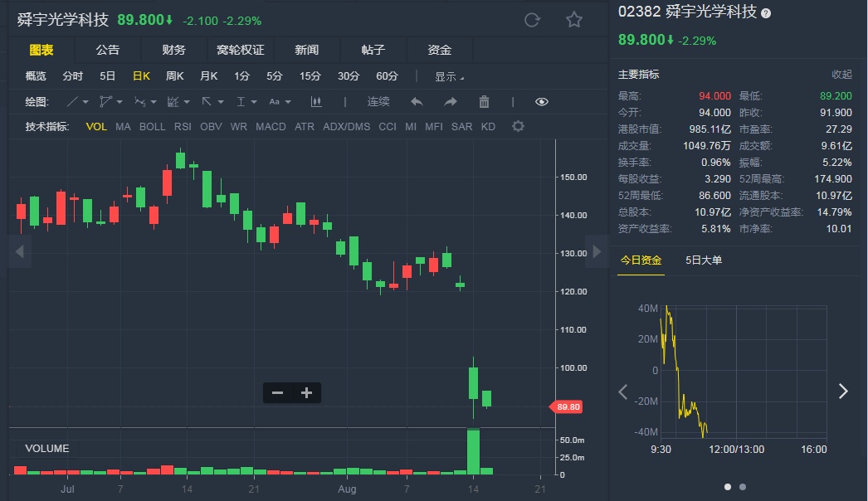This screenshot has height=501, width=868.
Task: Open the 帖子 tab
Action: 373,50
